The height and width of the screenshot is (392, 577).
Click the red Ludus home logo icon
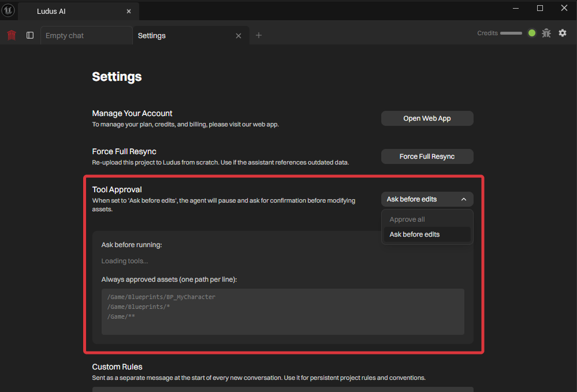click(12, 35)
